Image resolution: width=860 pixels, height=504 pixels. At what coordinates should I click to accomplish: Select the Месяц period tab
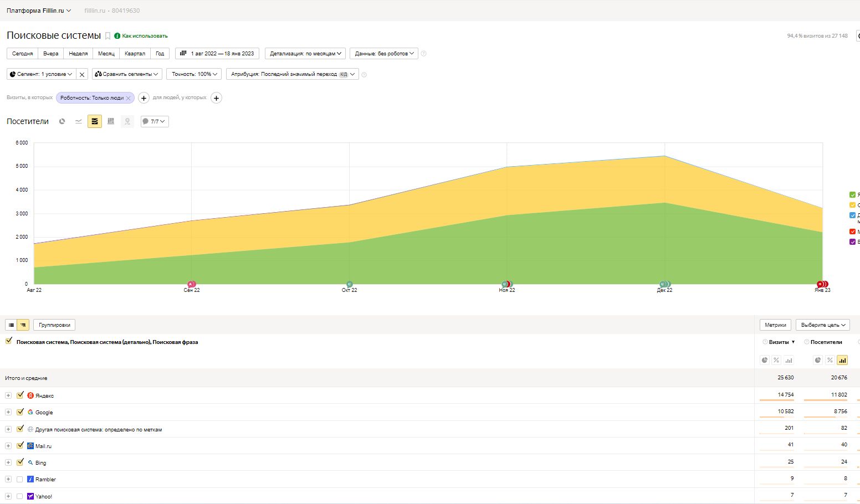[106, 54]
